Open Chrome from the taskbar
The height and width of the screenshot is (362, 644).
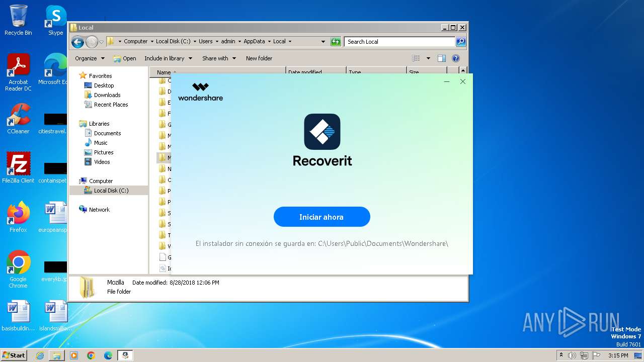tap(91, 355)
